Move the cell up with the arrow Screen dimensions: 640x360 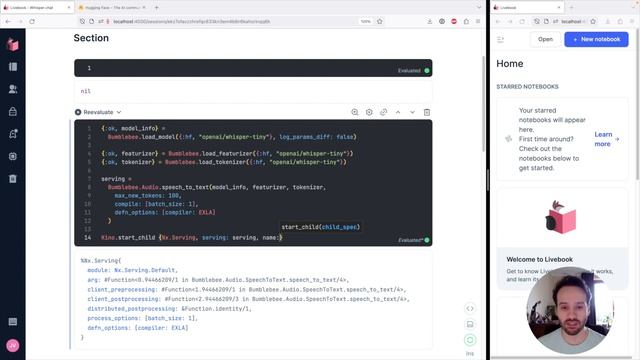pyautogui.click(x=398, y=112)
